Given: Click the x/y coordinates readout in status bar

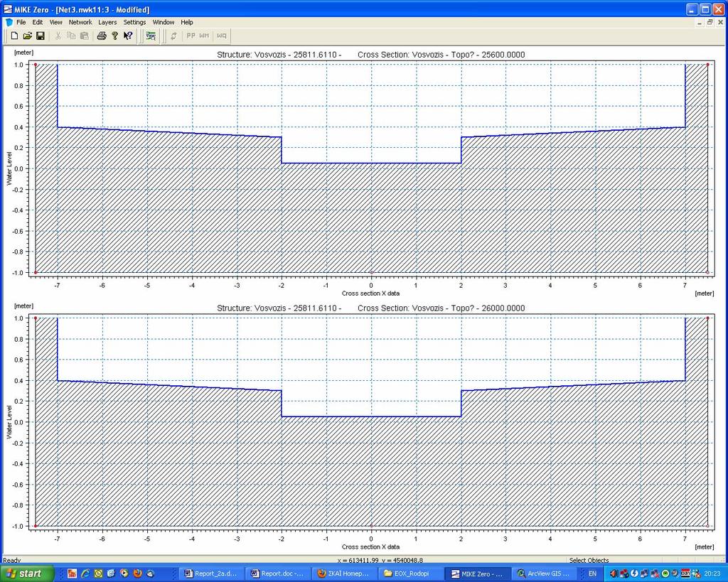Looking at the screenshot, I should click(380, 560).
